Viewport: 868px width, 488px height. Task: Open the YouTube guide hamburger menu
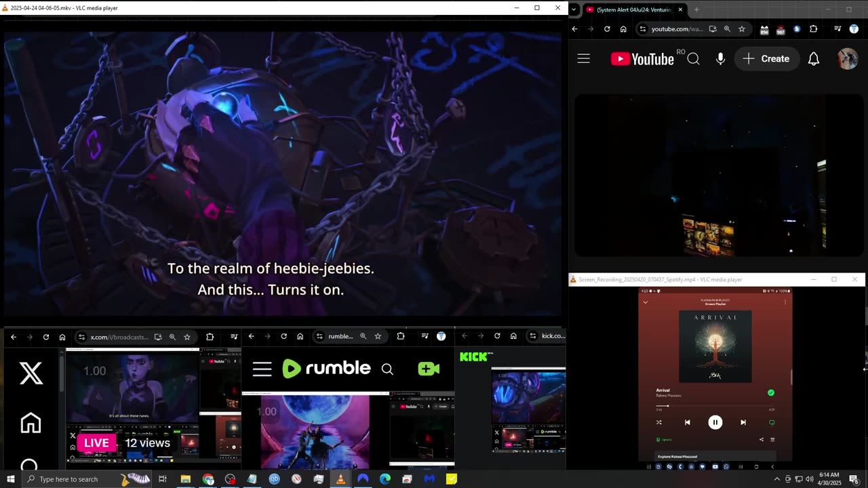[x=584, y=59]
